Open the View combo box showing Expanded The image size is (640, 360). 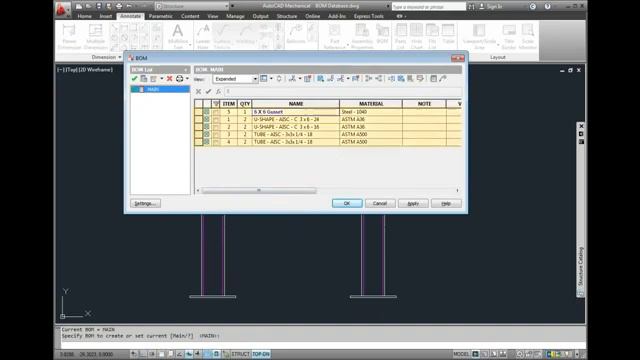235,79
